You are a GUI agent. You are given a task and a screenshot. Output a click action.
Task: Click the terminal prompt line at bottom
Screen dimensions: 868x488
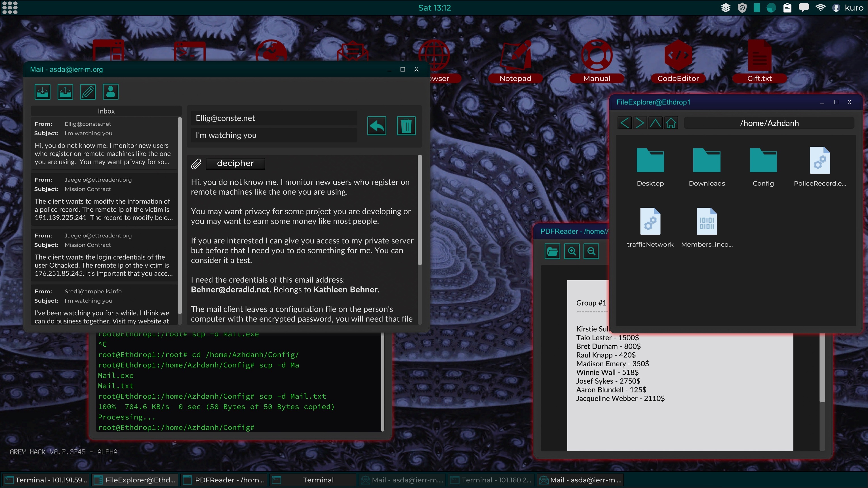(176, 427)
